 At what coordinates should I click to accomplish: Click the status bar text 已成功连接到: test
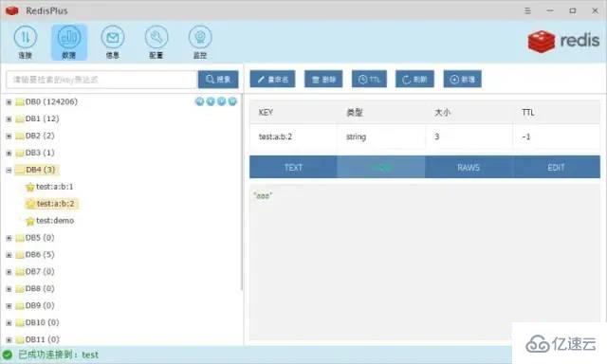pyautogui.click(x=59, y=355)
